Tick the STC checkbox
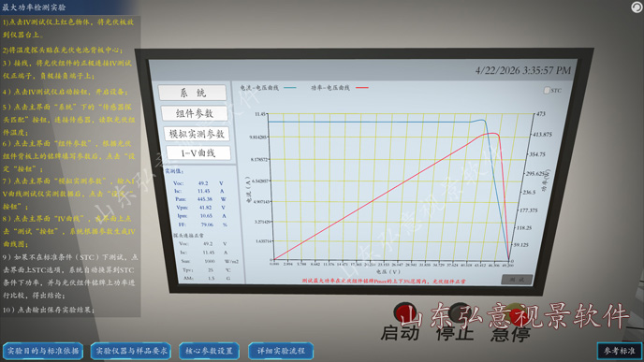Image resolution: width=644 pixels, height=362 pixels. pyautogui.click(x=547, y=91)
